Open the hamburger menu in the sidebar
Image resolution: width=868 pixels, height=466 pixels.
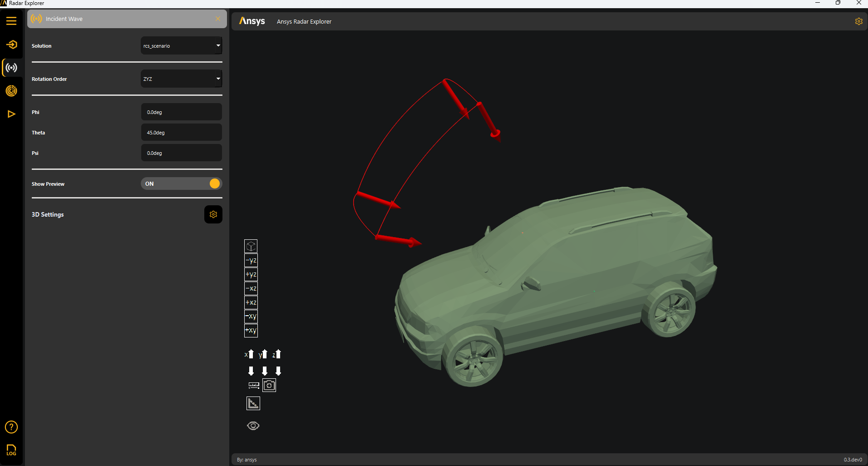(x=11, y=21)
